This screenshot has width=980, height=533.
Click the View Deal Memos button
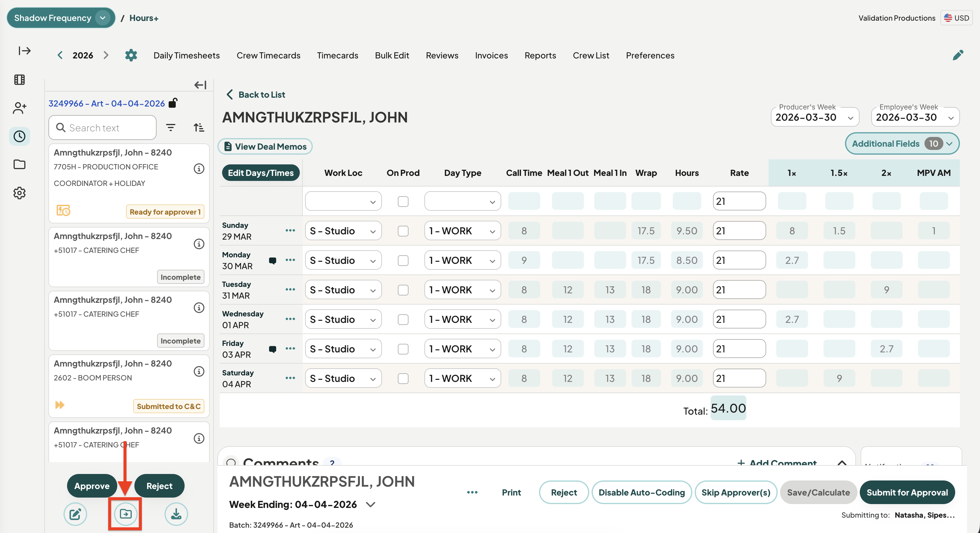(x=265, y=146)
